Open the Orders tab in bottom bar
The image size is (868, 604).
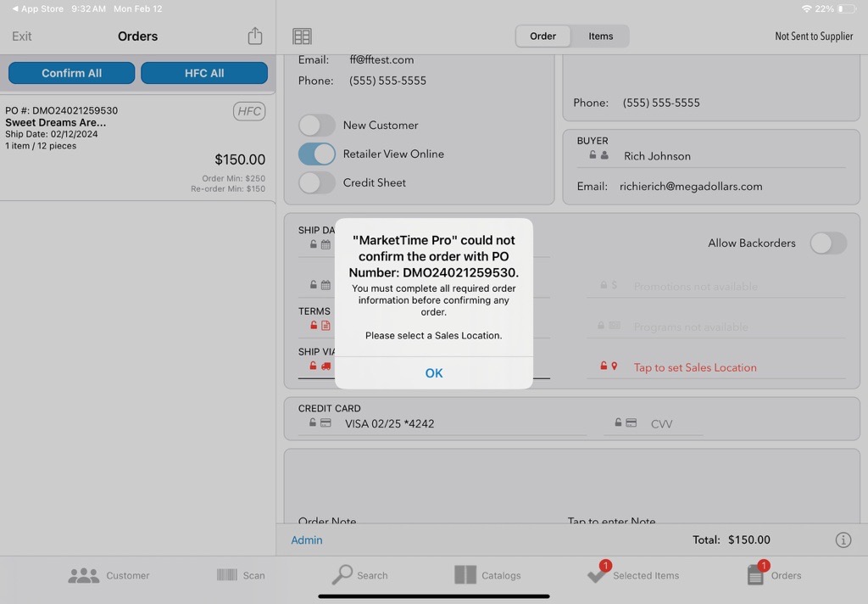point(774,574)
